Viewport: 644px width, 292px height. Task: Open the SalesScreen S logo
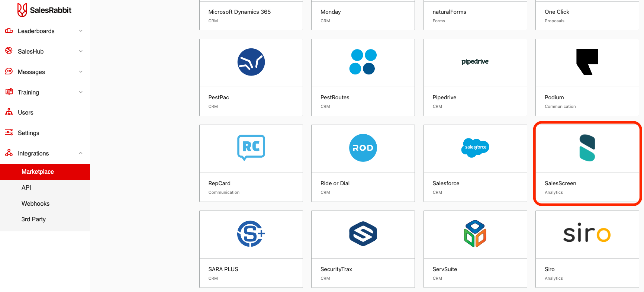[x=587, y=148]
